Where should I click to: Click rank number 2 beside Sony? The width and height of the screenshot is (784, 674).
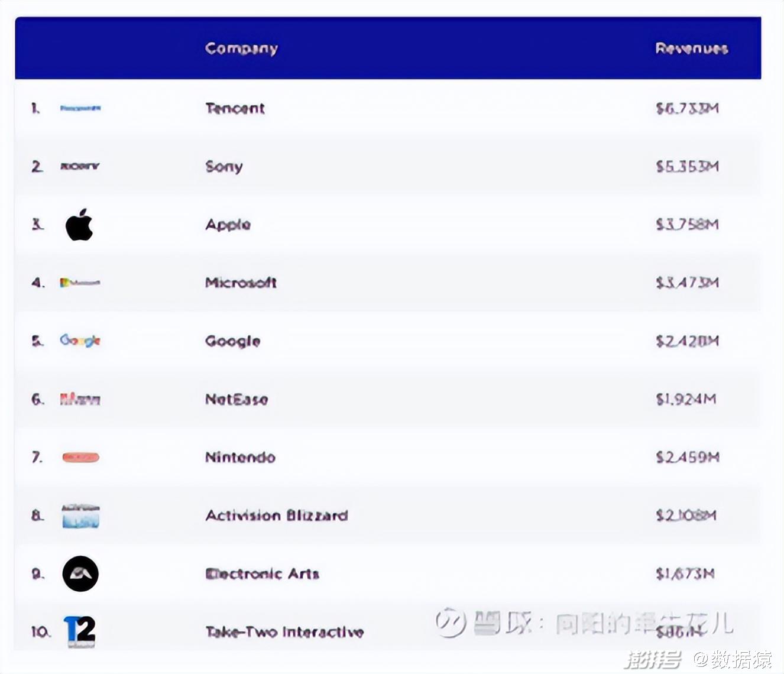tap(37, 167)
